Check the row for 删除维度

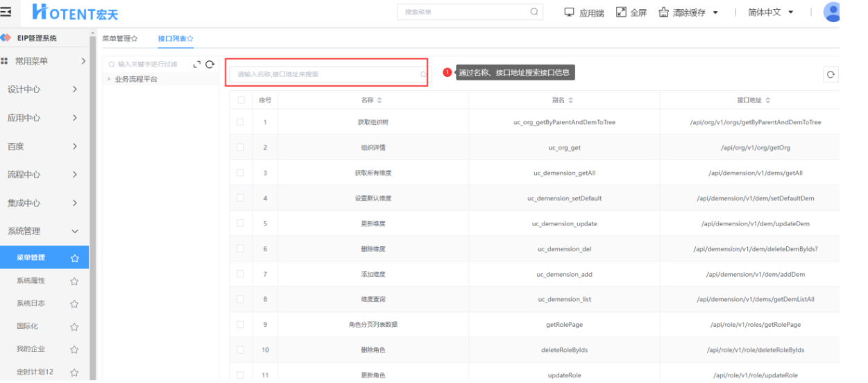click(241, 248)
